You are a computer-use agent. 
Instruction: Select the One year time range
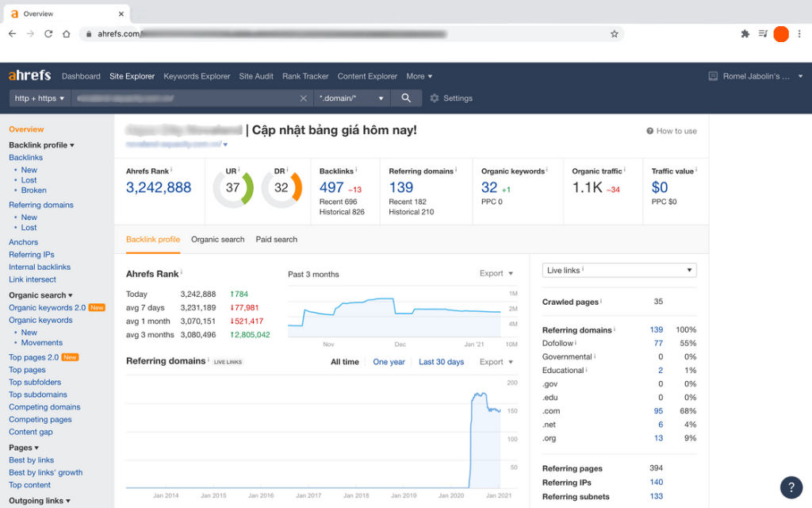(x=389, y=362)
